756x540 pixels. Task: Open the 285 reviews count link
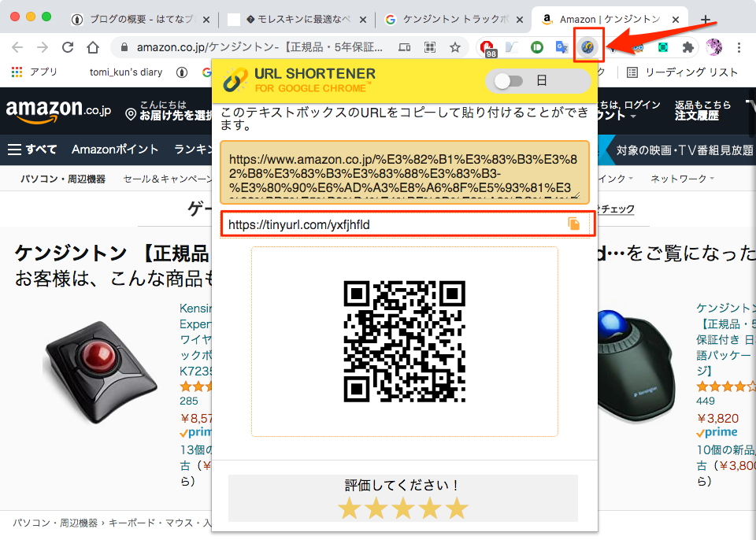coord(188,401)
